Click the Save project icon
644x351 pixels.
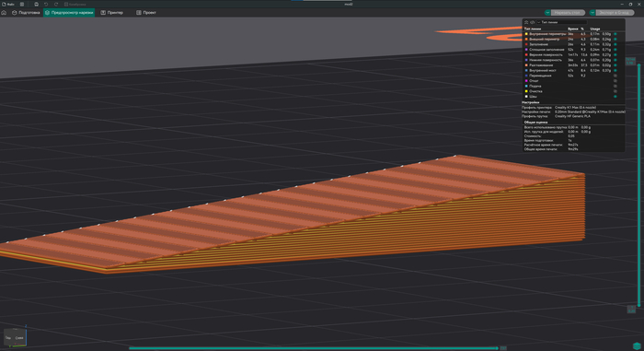(36, 4)
